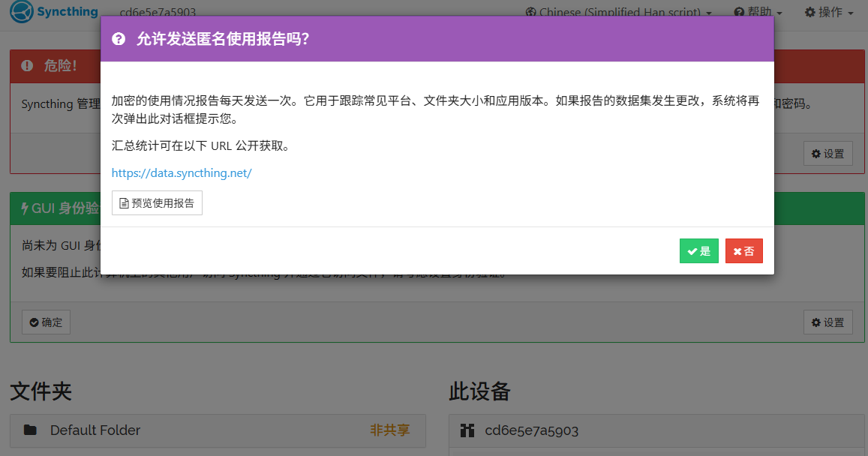
Task: Click the question mark icon in dialog header
Action: click(119, 39)
